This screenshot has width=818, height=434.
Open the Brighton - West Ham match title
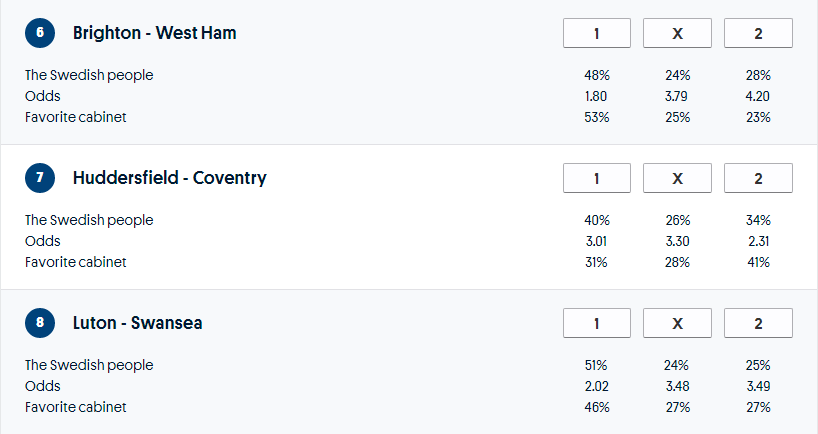154,33
